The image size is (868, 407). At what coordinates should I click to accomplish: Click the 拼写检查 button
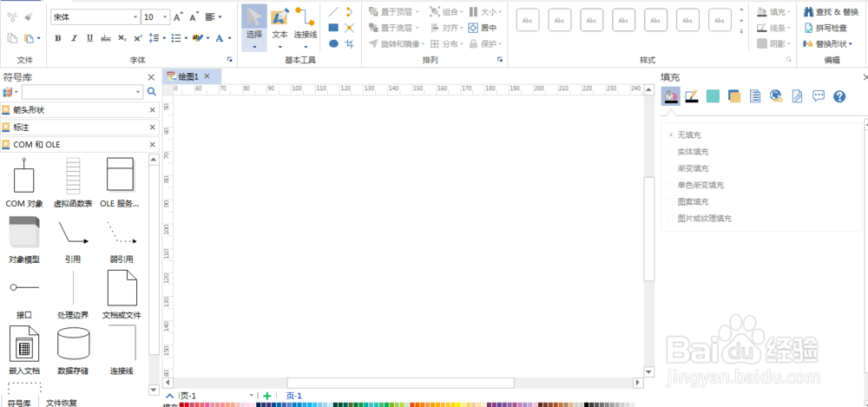(825, 28)
